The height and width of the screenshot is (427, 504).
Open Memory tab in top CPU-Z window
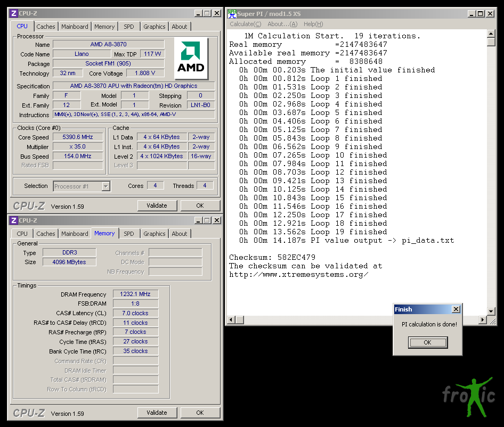(104, 27)
